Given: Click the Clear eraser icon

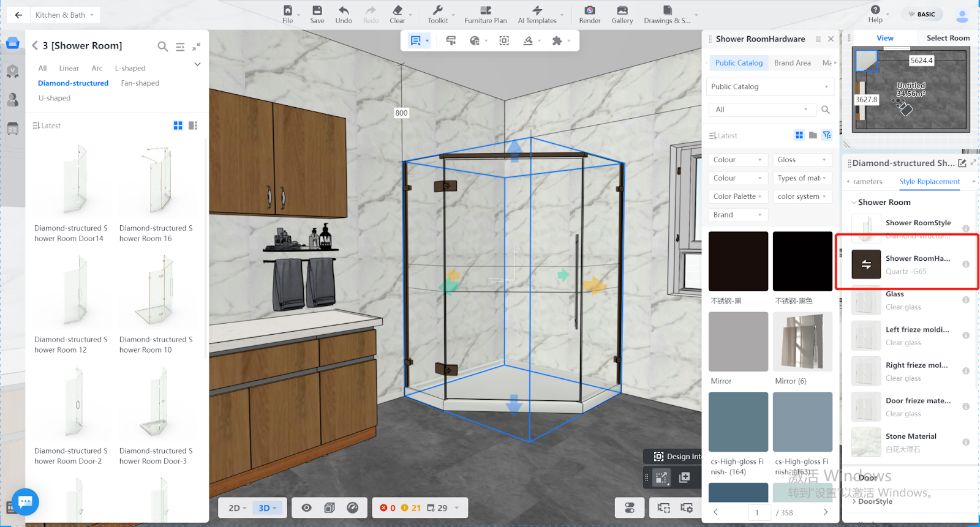Looking at the screenshot, I should tap(397, 11).
